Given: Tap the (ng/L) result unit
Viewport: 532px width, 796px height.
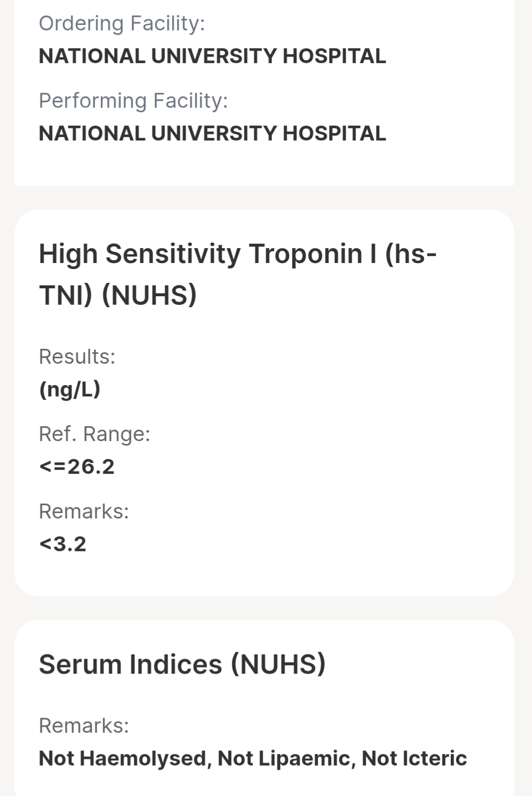Looking at the screenshot, I should tap(70, 390).
